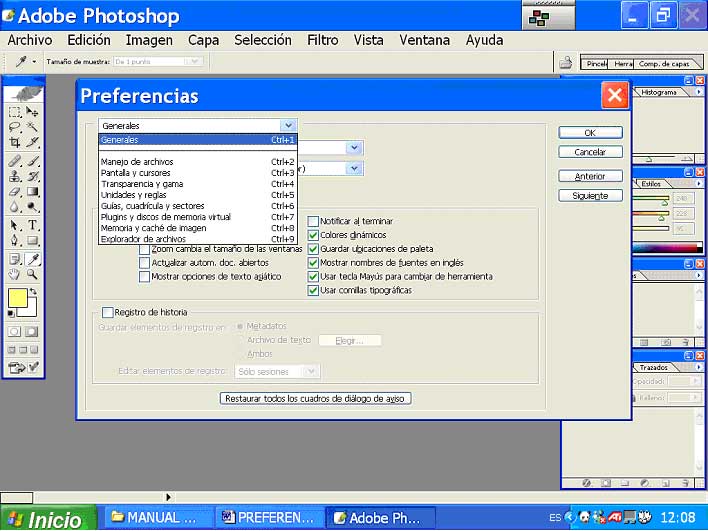This screenshot has width=708, height=531.
Task: Select the History Brush tool
Action: point(32,176)
